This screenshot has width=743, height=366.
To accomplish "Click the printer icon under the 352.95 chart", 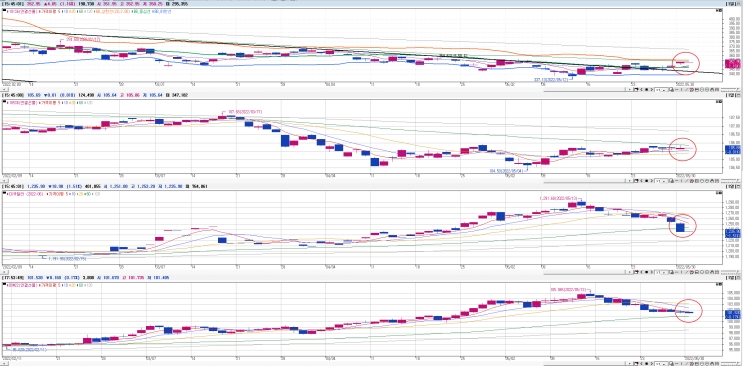I will point(712,89).
